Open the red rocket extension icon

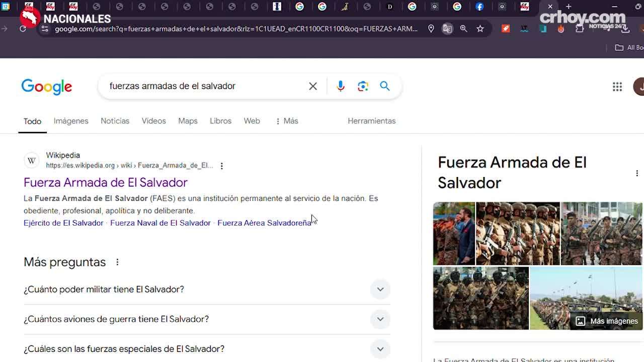click(506, 29)
